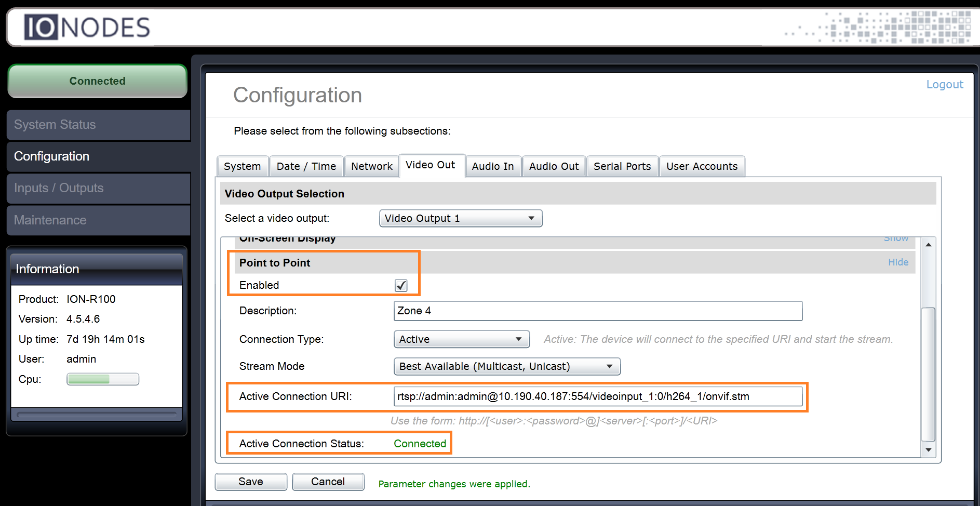Go to the Serial Ports tab
This screenshot has width=980, height=506.
click(x=622, y=166)
